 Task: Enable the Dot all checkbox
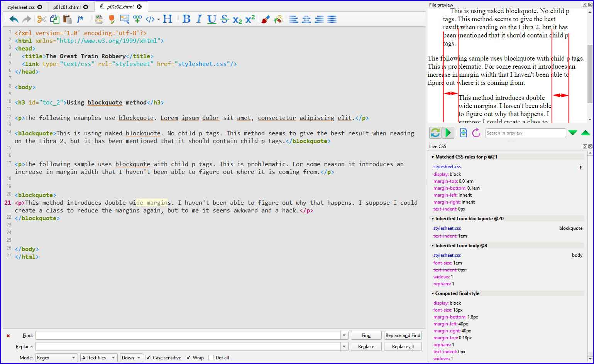point(211,358)
